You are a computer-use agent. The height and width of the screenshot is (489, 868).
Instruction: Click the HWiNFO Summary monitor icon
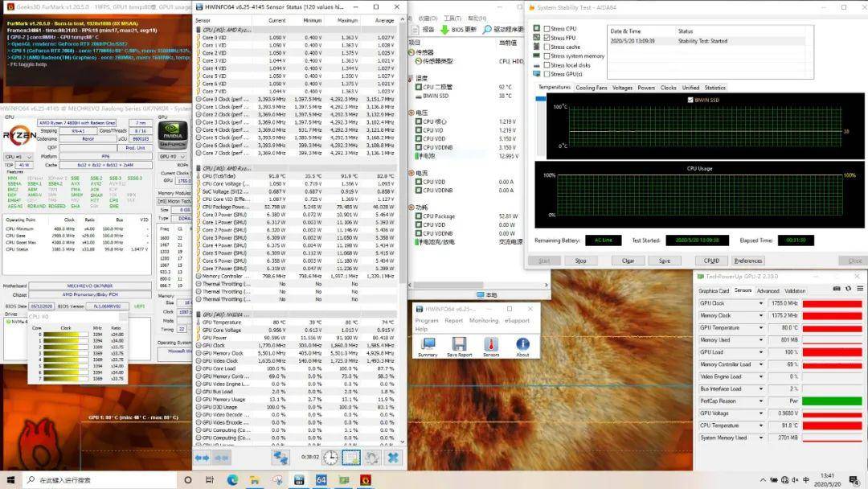(428, 344)
